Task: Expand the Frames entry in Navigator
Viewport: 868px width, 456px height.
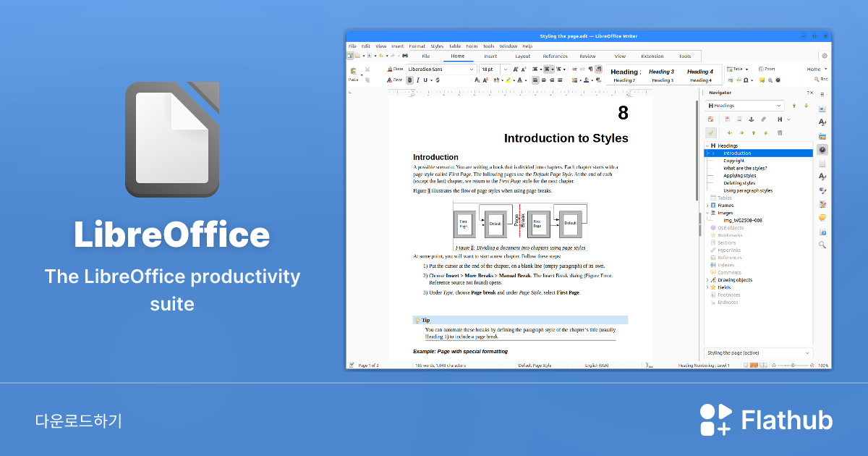Action: [x=707, y=205]
